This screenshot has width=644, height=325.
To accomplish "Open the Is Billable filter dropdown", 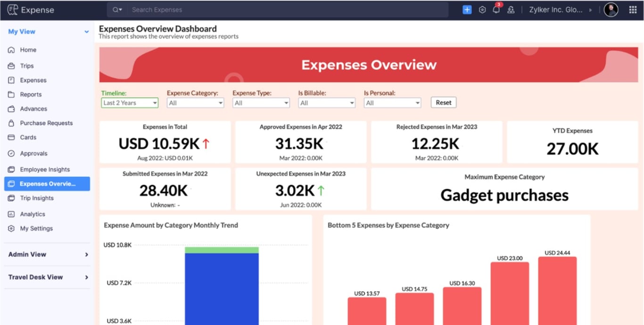I will [326, 102].
